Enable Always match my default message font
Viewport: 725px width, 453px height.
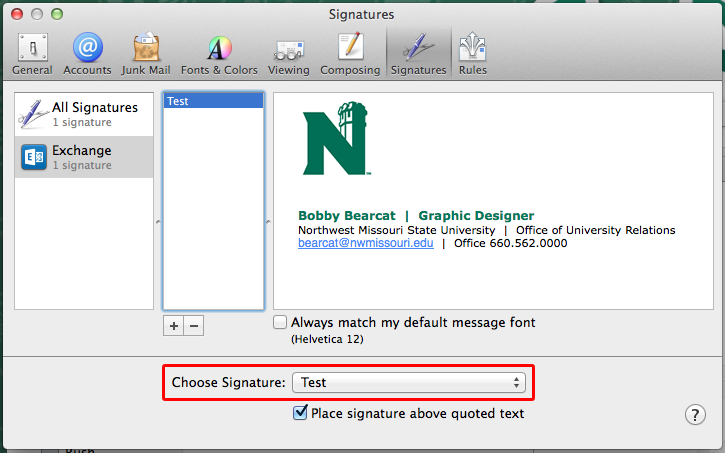280,322
